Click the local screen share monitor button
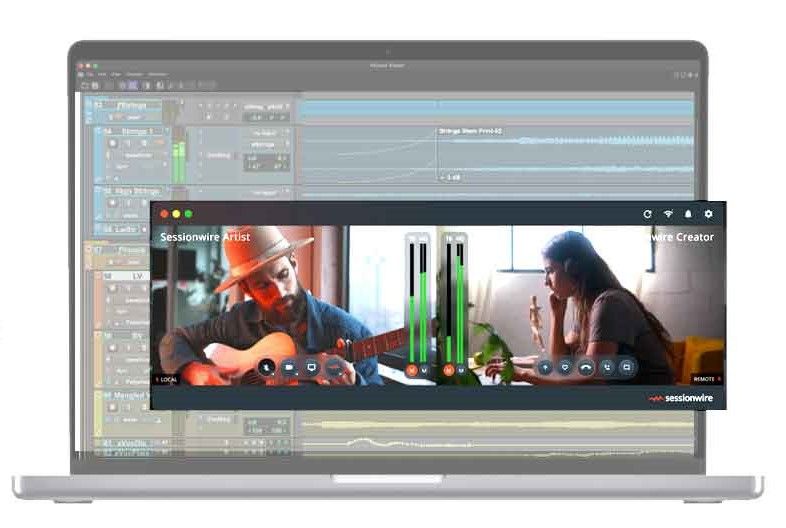This screenshot has width=786, height=528. (x=311, y=367)
